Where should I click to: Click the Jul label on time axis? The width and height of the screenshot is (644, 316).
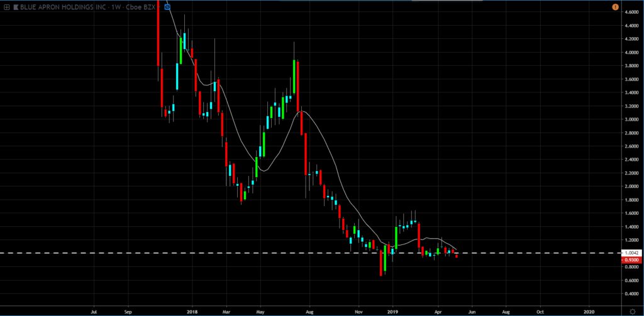click(x=94, y=312)
